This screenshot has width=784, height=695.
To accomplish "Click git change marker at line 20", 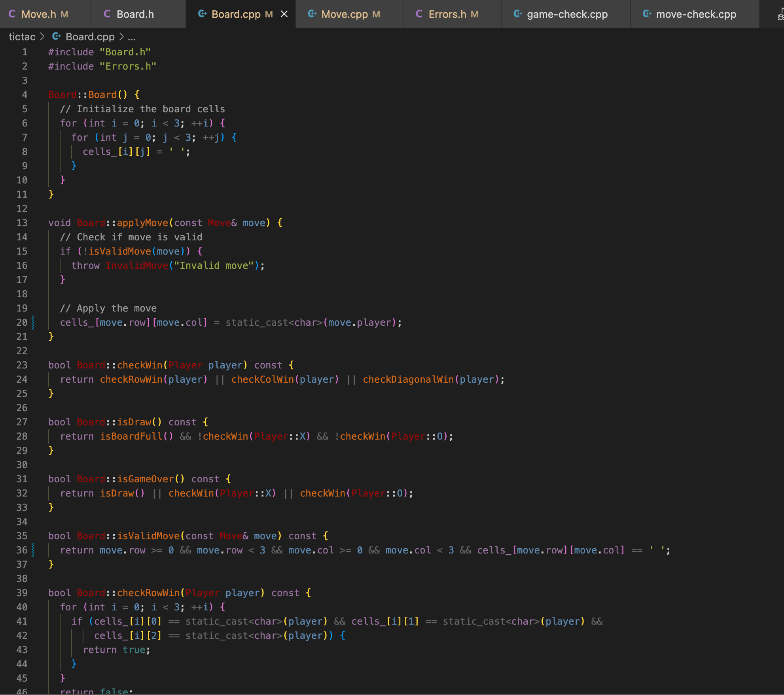I will (33, 323).
